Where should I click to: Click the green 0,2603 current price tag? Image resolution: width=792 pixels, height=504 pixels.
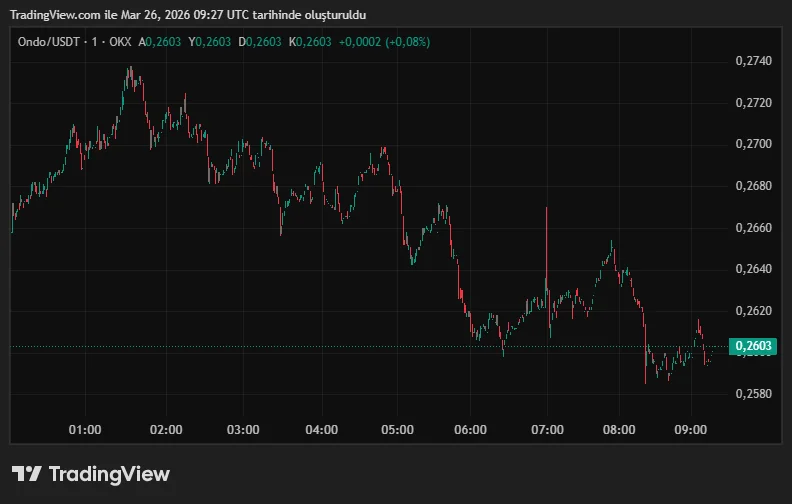tap(752, 347)
